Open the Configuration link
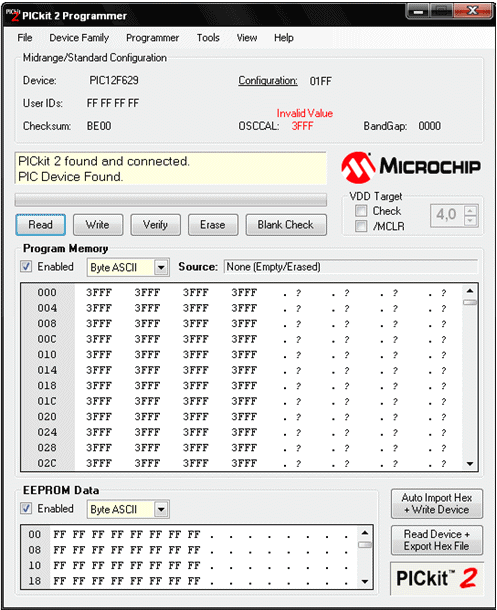Image resolution: width=497 pixels, height=610 pixels. click(268, 81)
